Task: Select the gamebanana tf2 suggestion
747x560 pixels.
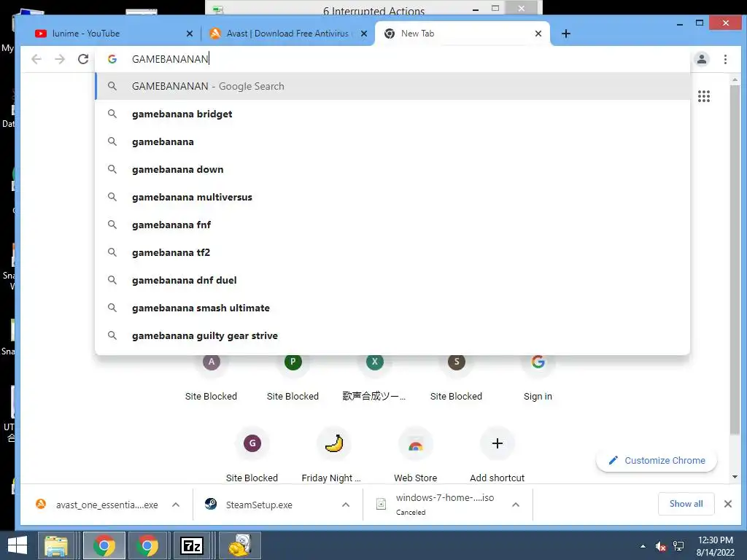Action: tap(392, 252)
